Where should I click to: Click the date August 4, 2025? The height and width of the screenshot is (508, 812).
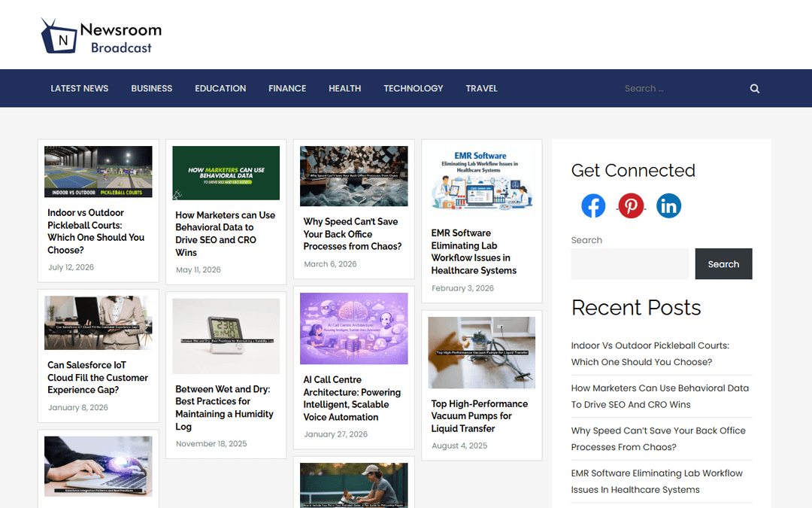click(459, 446)
